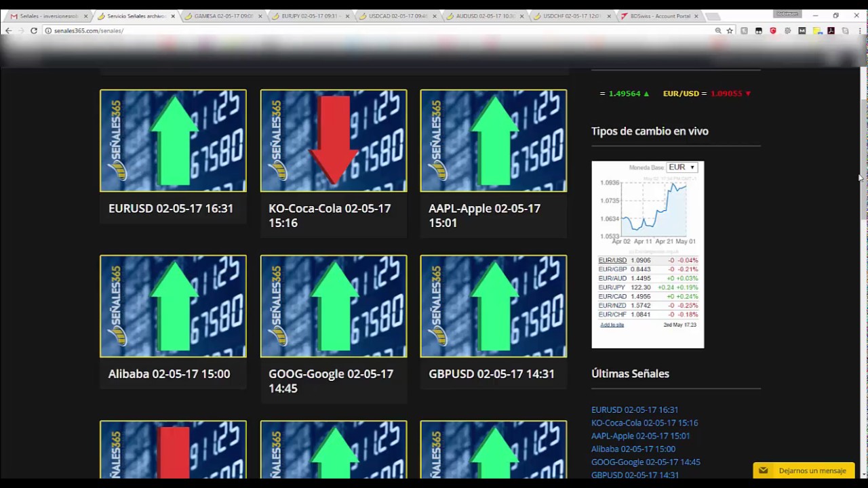Click the browser back arrow

pyautogui.click(x=8, y=30)
